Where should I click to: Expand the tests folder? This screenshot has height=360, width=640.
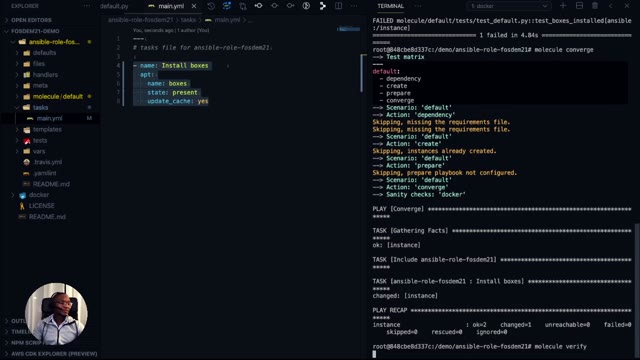pos(40,140)
